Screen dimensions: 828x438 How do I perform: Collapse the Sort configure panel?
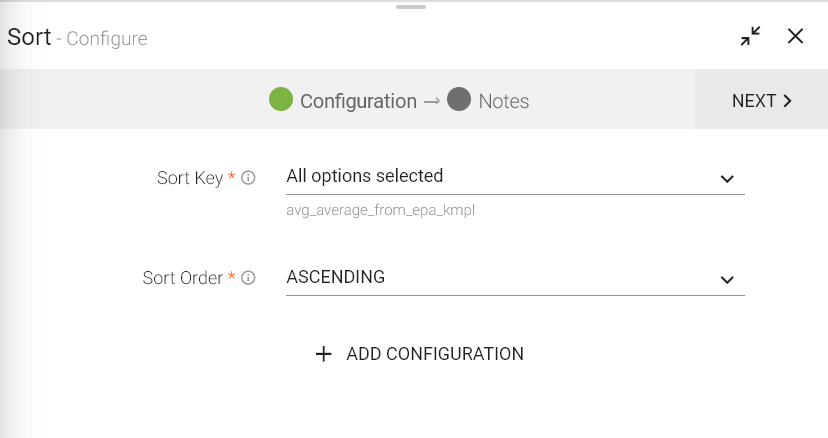point(750,37)
